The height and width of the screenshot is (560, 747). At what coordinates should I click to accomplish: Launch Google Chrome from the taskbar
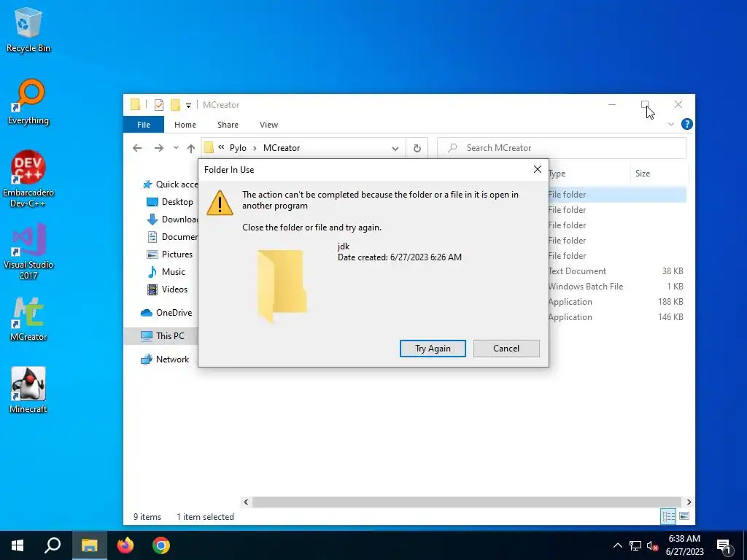(x=161, y=545)
